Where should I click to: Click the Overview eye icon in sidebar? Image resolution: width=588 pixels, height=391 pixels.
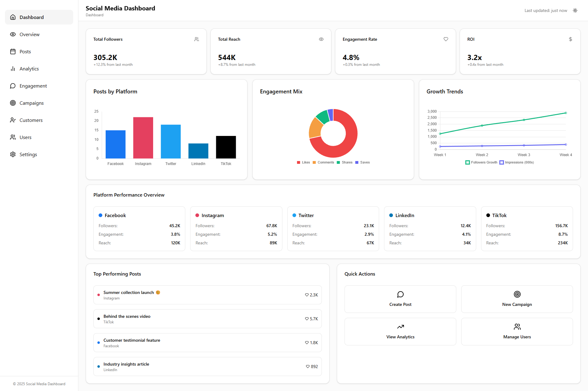[x=13, y=34]
